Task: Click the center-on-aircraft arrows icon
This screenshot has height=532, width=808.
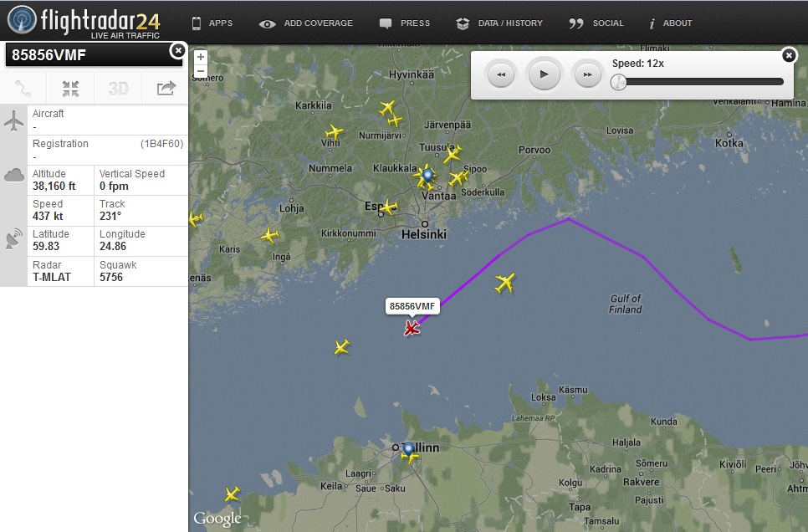Action: [x=70, y=88]
